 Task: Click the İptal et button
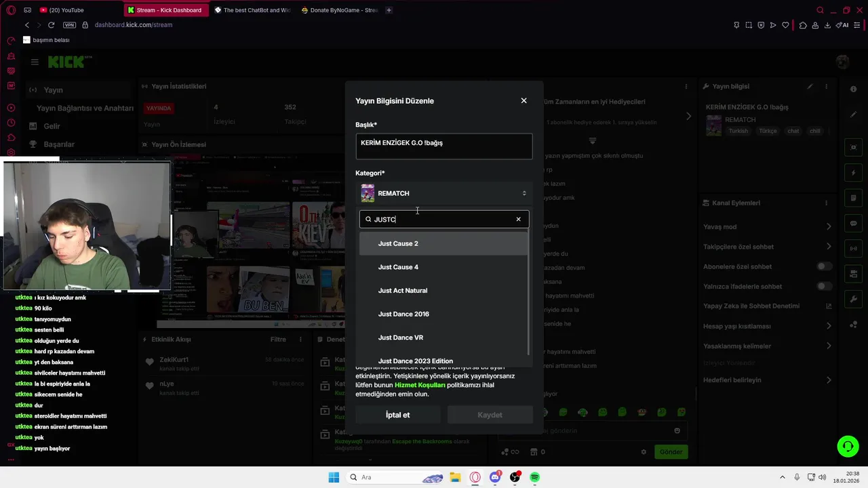[x=397, y=415]
